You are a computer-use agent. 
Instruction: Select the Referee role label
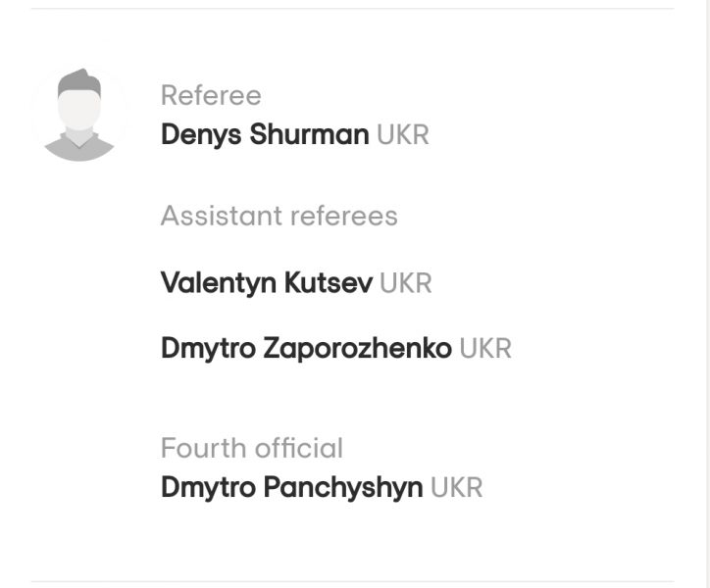[211, 95]
